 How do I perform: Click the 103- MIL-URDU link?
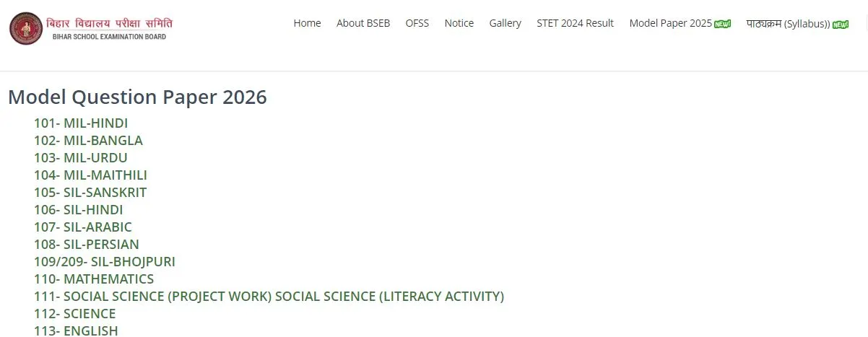click(x=81, y=158)
